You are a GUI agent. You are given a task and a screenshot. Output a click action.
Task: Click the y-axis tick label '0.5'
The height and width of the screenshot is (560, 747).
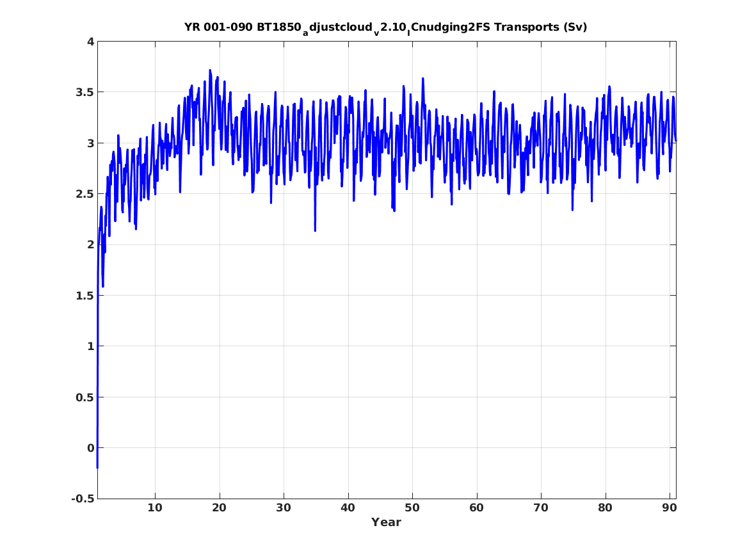click(x=84, y=397)
